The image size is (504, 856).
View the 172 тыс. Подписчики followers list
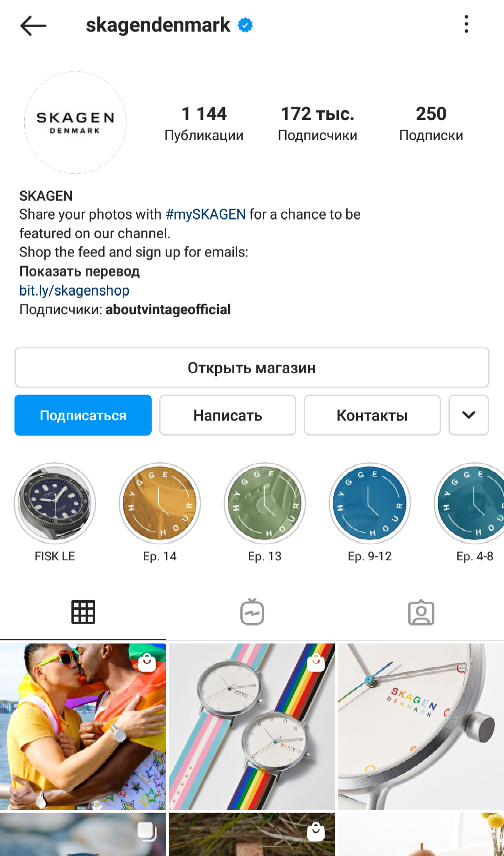pyautogui.click(x=317, y=123)
